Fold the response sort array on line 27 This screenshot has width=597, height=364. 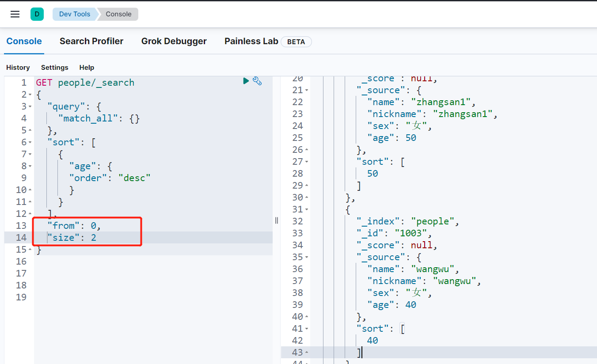click(307, 162)
